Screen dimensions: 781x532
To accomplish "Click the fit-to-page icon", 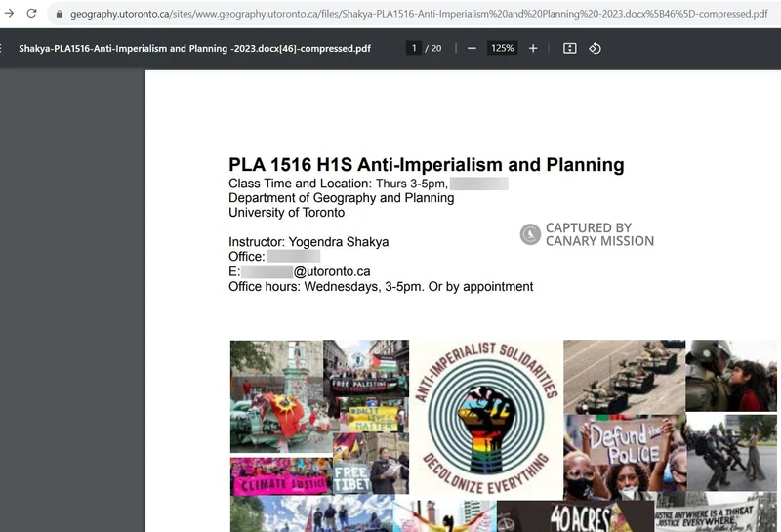I will tap(570, 48).
